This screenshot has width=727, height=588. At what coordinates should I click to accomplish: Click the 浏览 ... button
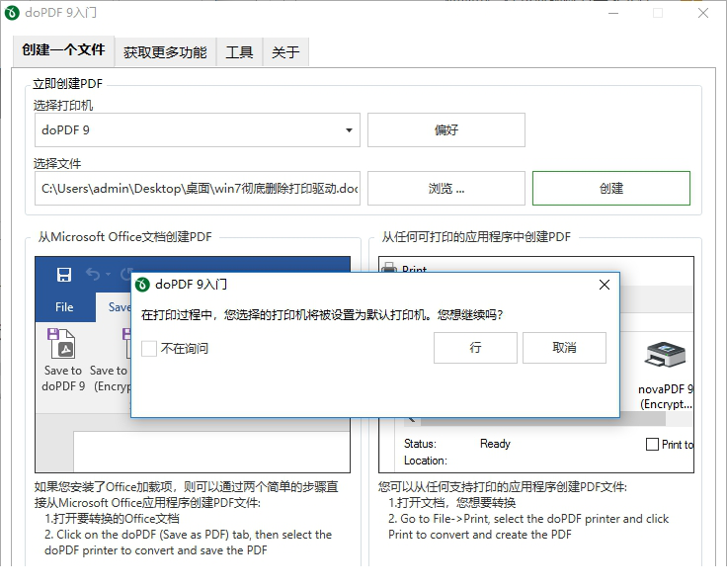tap(446, 189)
